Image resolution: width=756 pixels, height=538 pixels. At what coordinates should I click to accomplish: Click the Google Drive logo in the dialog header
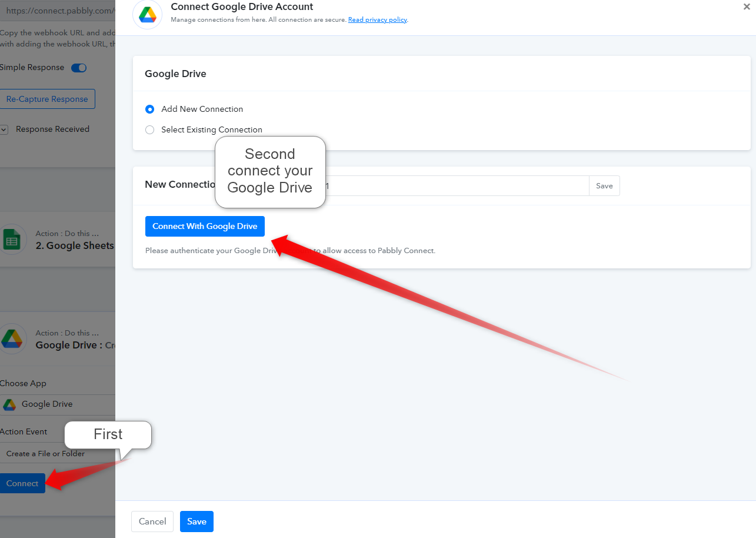[147, 14]
